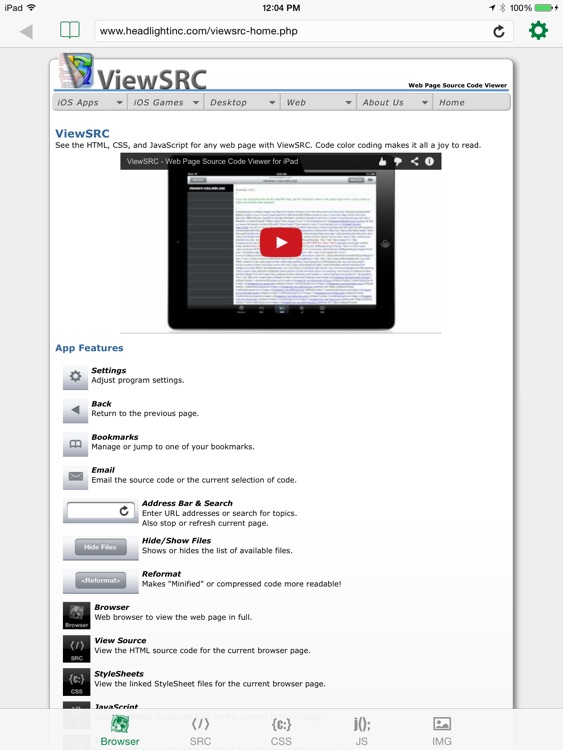Click the ViewSRC heading

tap(82, 133)
